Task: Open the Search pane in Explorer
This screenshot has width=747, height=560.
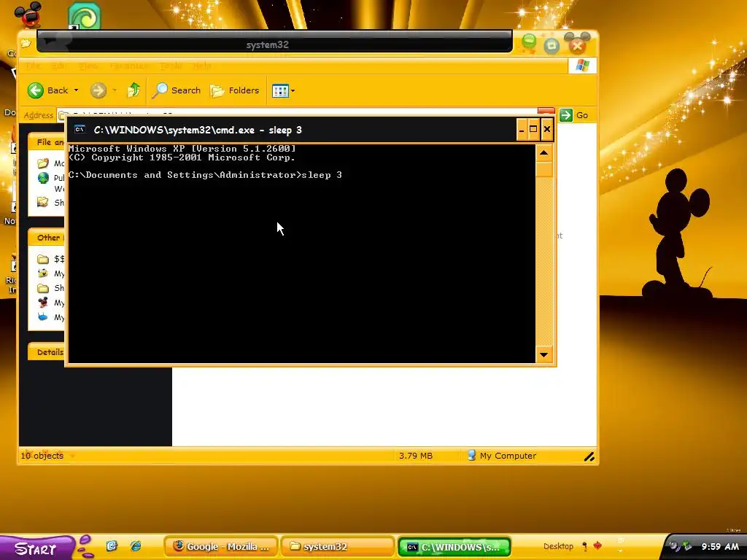Action: pos(177,90)
